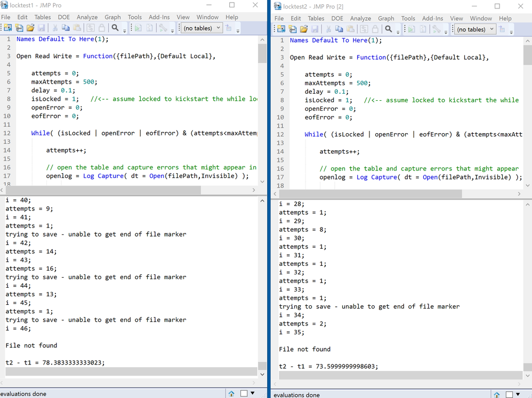Image resolution: width=532 pixels, height=398 pixels.
Task: Click 't2 - t1 = 73.5999999998603' log line
Action: pyautogui.click(x=328, y=366)
